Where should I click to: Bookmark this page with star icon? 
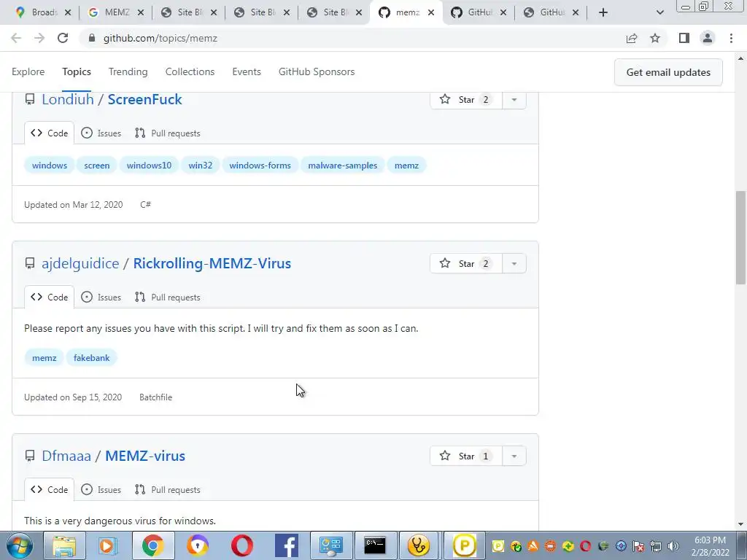[655, 38]
